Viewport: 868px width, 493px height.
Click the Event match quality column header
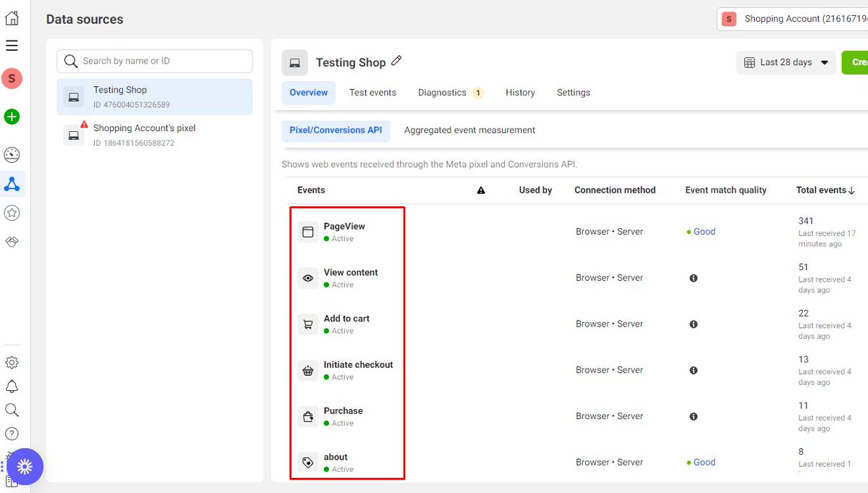[726, 190]
